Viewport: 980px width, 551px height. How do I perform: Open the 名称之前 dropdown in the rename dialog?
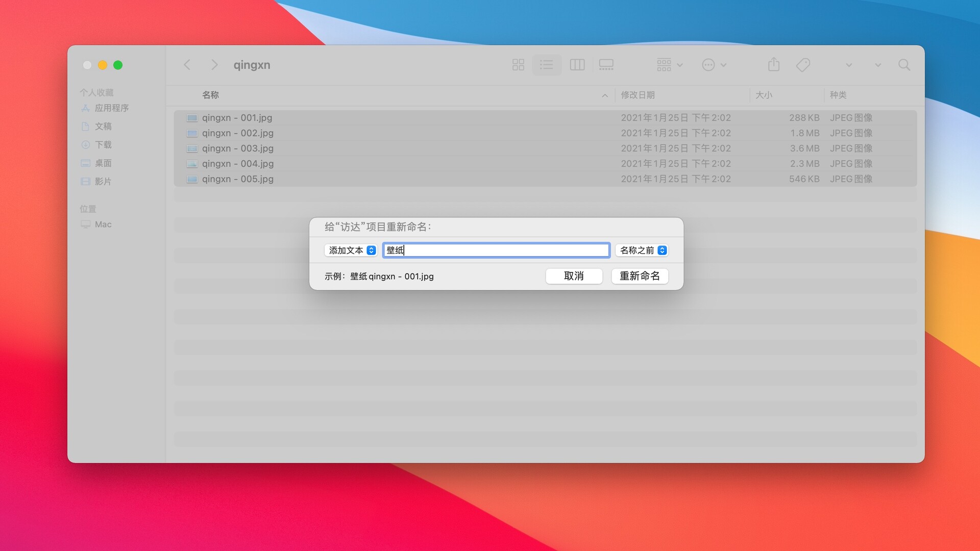pos(642,250)
